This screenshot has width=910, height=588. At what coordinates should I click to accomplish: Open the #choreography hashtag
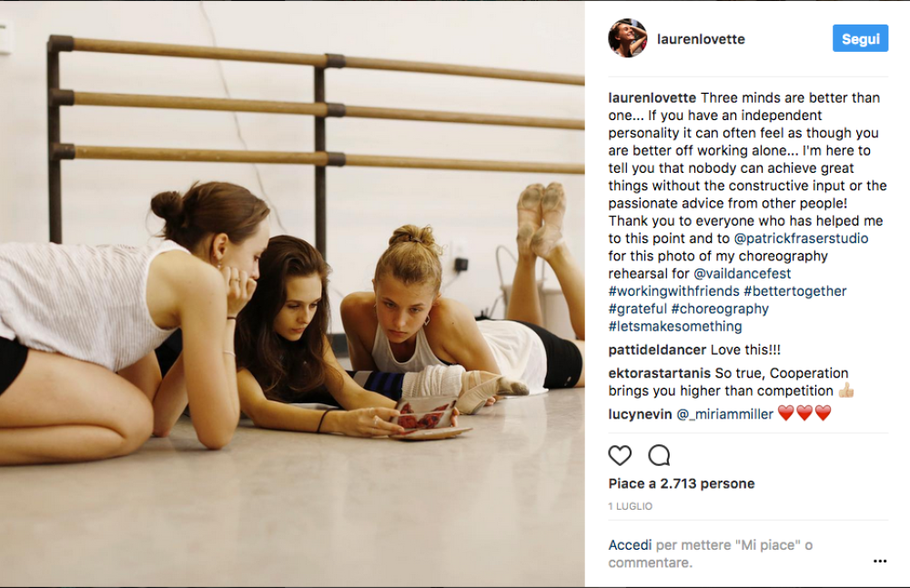tap(720, 309)
